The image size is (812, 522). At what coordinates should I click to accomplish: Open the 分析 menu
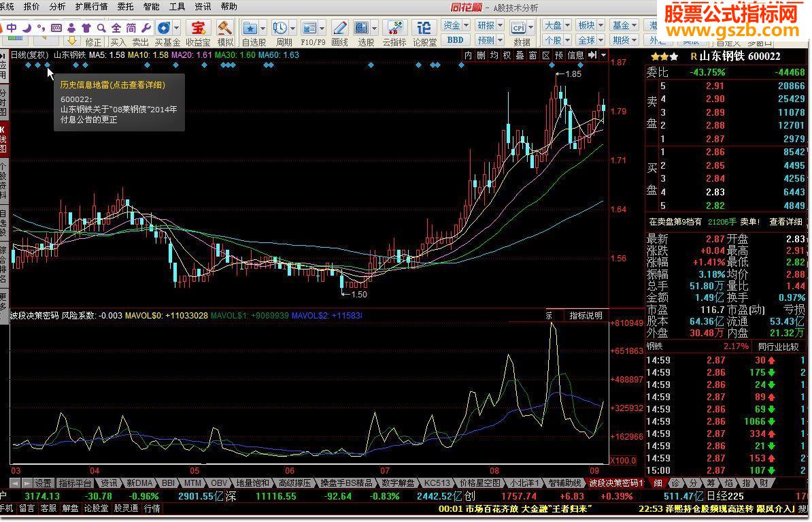(x=58, y=7)
